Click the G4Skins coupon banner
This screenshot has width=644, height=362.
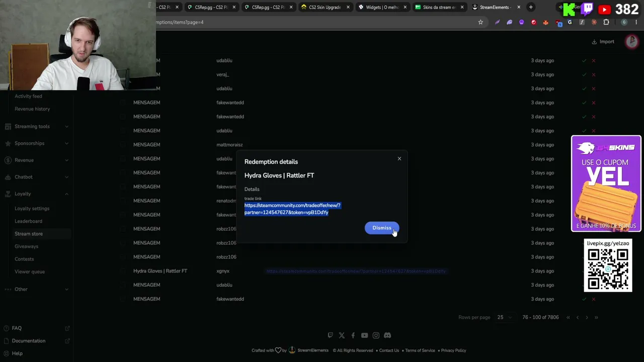point(606,184)
